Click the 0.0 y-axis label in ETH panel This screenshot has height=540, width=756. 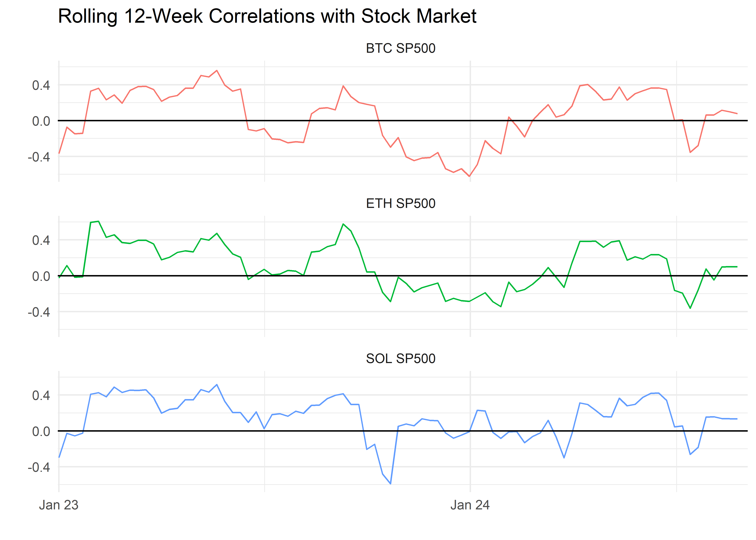tap(41, 276)
